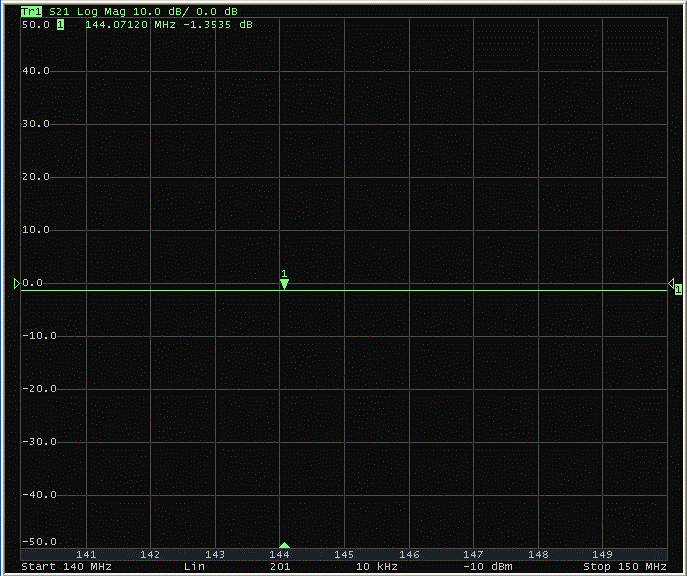Click 40.0 Y-axis label
Screen dimensions: 687x576
tap(36, 71)
